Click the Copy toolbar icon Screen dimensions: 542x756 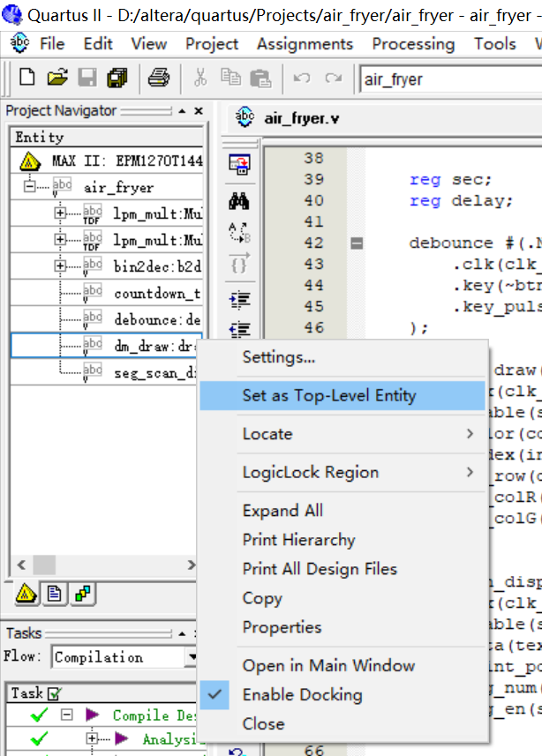pos(230,78)
